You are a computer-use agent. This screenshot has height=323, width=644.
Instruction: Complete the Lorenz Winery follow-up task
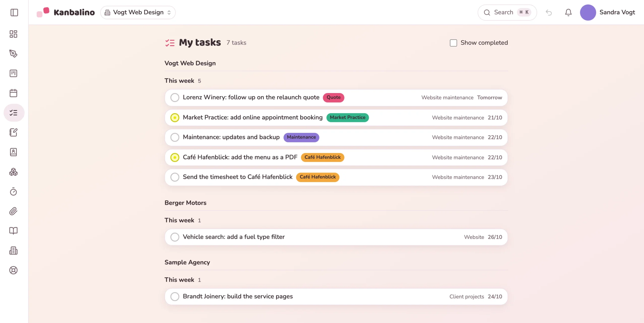pyautogui.click(x=175, y=98)
